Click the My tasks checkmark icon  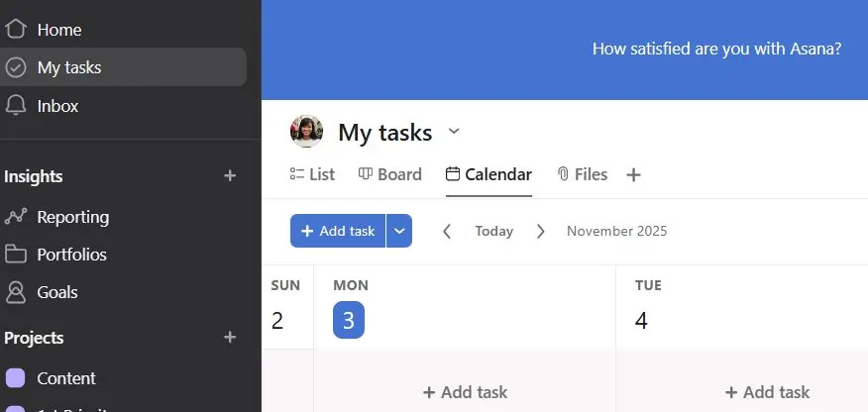pos(16,67)
